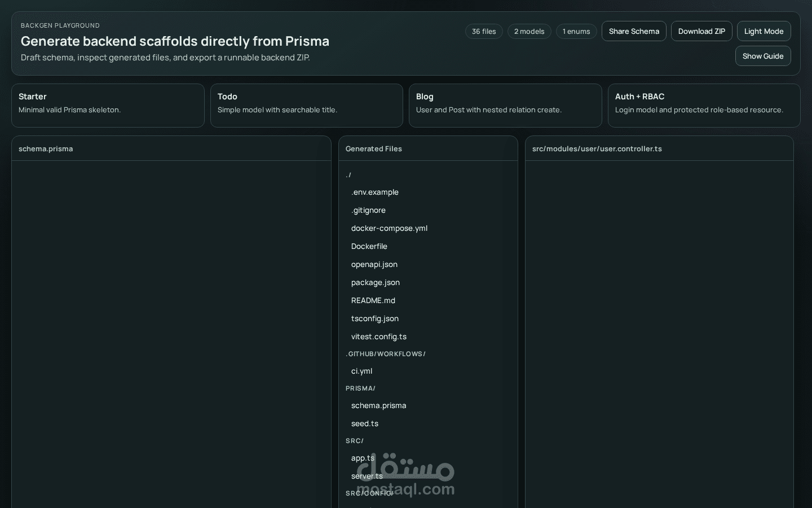Open seed.ts under the prisma folder

[x=364, y=423]
